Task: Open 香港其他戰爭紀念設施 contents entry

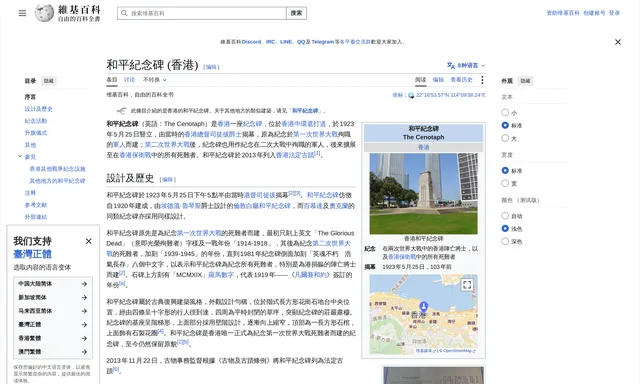Action: [57, 169]
